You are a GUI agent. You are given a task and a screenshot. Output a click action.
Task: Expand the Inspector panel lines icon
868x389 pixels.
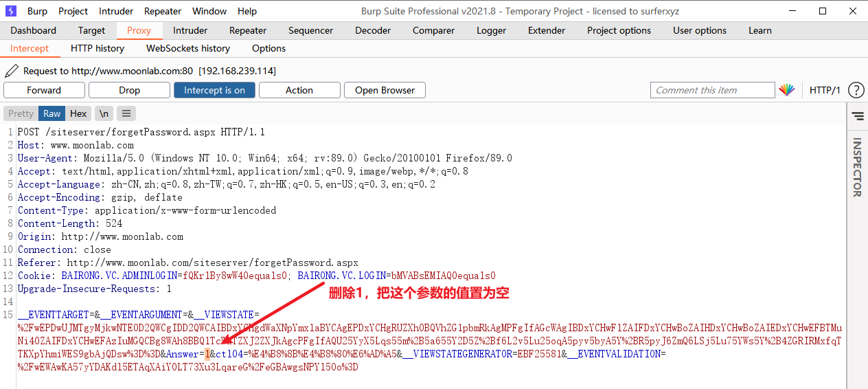pos(857,116)
